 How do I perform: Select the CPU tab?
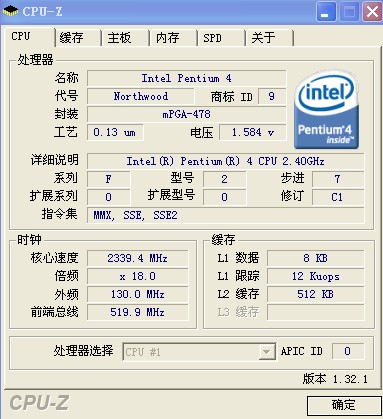29,36
